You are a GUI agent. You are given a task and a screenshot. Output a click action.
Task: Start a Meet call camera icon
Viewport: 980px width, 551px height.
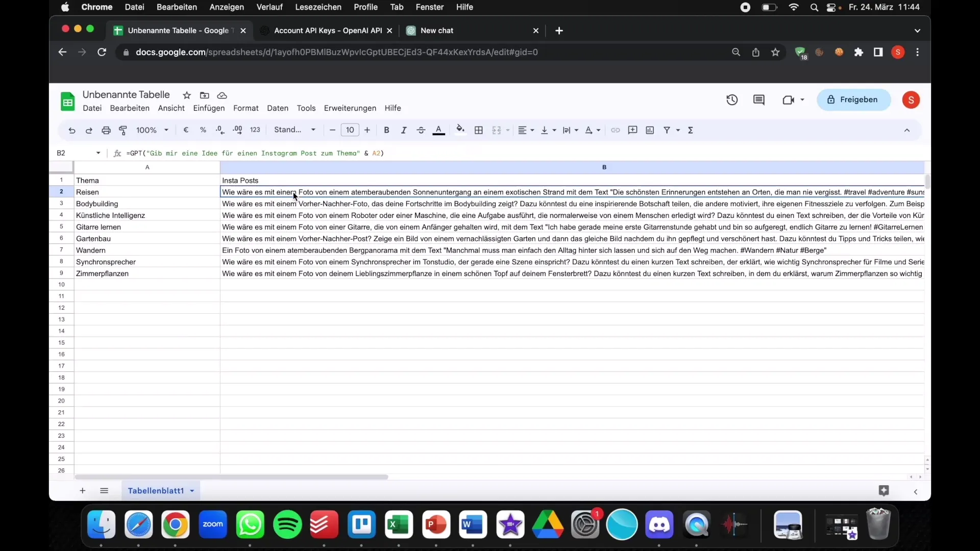click(789, 100)
